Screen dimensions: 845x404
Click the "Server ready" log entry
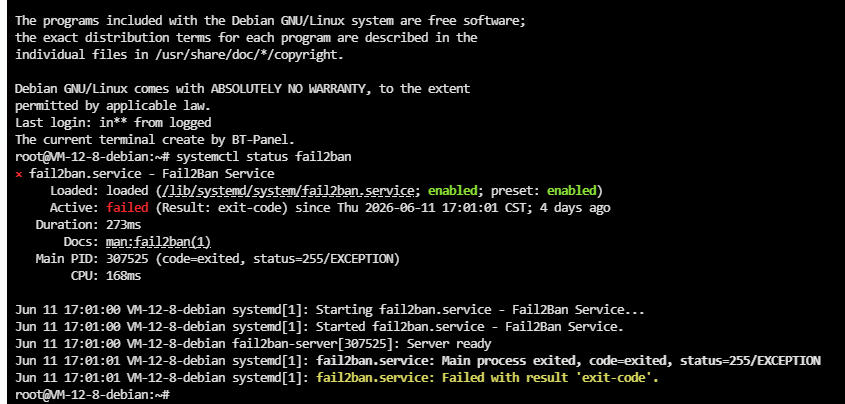[449, 344]
